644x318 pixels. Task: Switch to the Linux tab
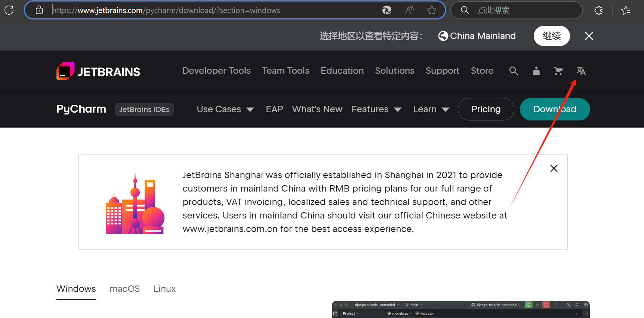164,289
